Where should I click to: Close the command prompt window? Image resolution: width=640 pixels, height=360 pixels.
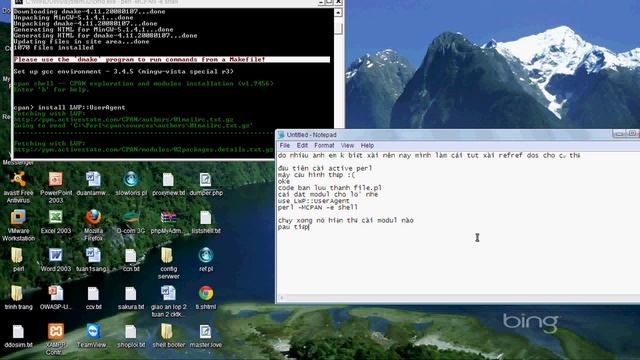click(338, 2)
